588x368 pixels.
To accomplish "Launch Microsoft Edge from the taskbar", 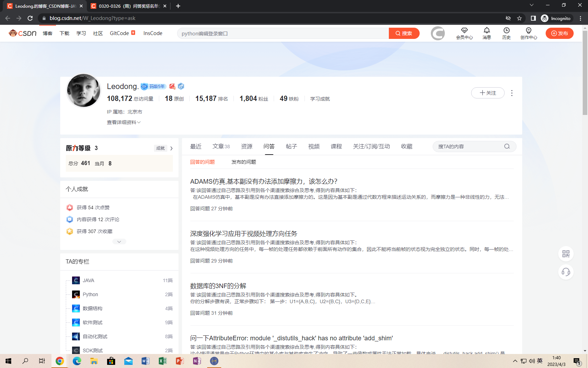I will (77, 361).
